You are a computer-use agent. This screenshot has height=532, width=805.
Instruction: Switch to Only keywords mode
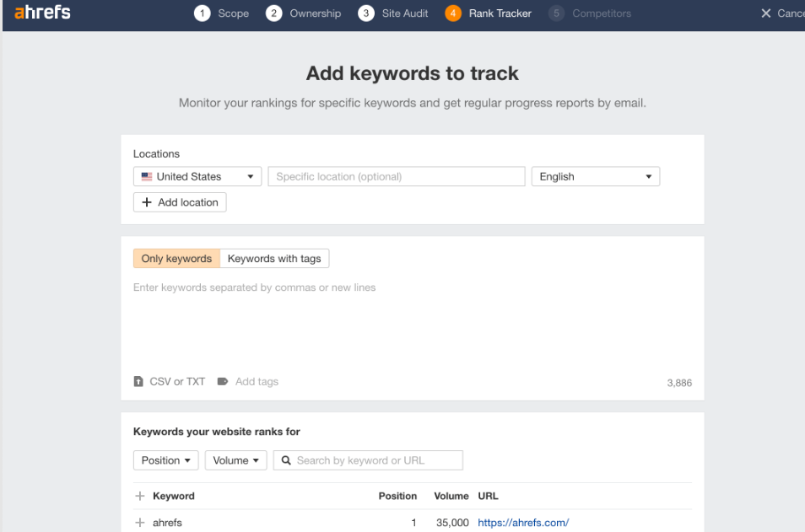tap(176, 258)
